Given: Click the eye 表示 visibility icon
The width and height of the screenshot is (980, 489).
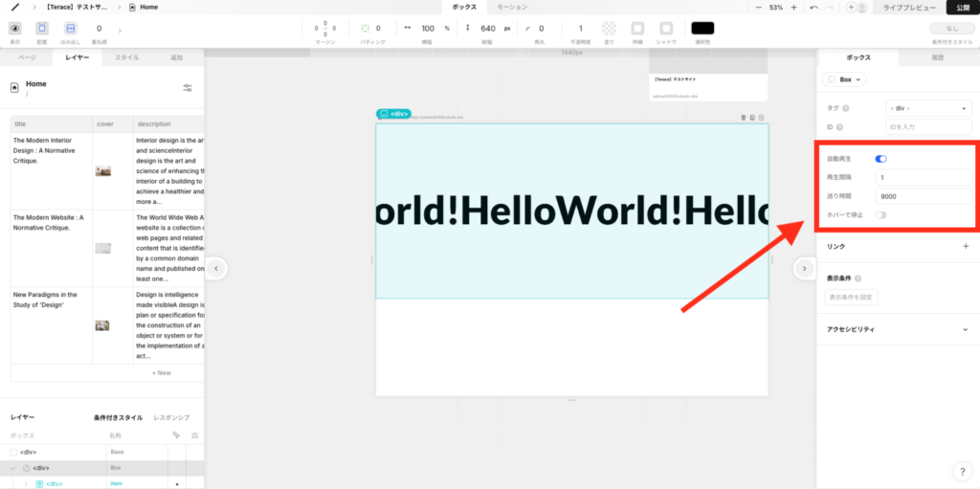Looking at the screenshot, I should point(15,29).
